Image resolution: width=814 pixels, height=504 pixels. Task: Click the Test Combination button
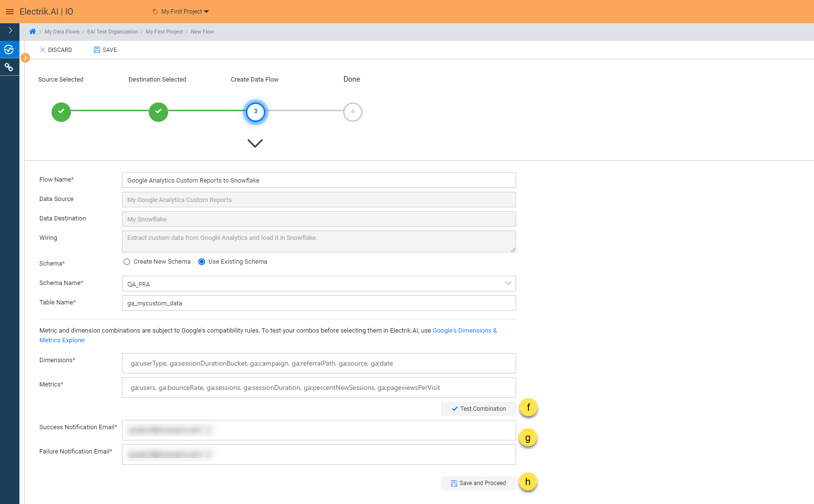[x=478, y=409]
